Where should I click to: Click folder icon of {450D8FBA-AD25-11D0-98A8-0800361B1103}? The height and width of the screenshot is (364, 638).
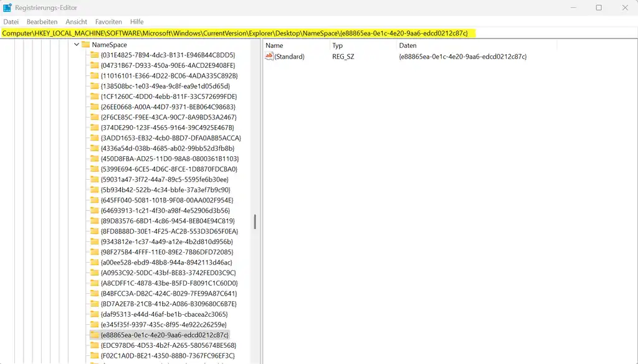click(95, 159)
